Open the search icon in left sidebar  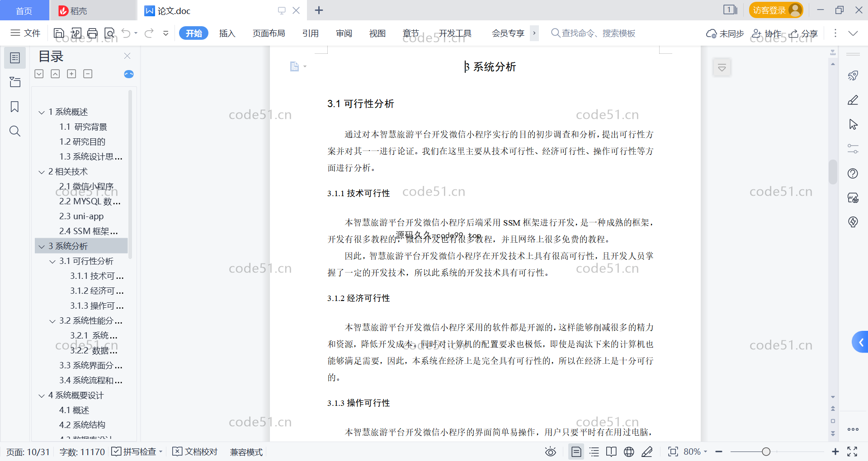(15, 131)
